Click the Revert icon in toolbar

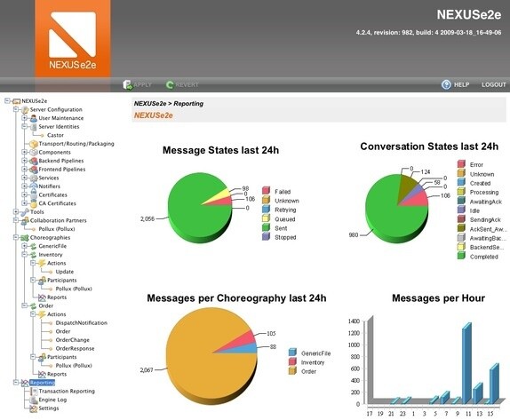[x=170, y=85]
